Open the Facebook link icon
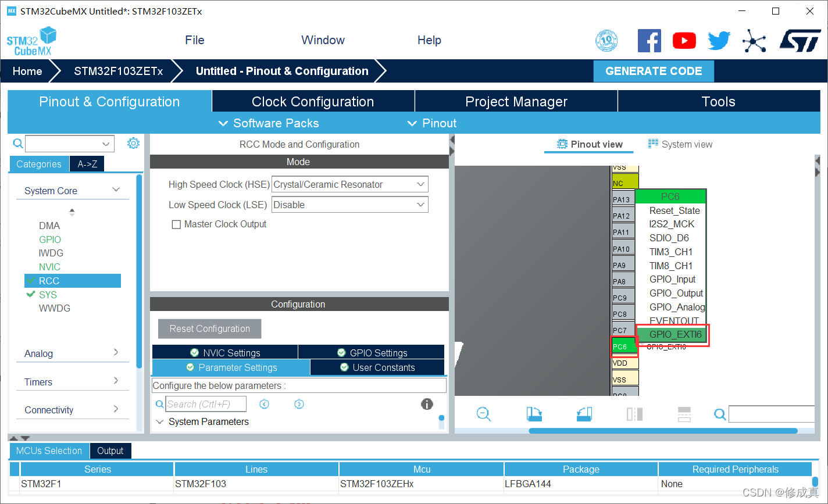The image size is (828, 504). (649, 41)
